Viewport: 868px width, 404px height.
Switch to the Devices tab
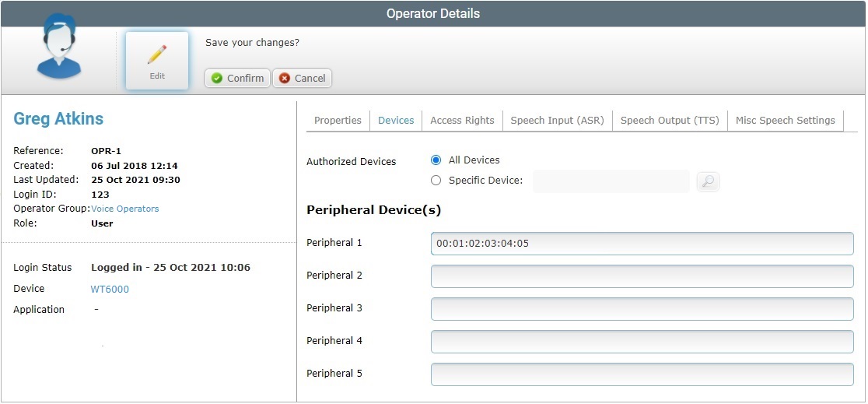click(x=396, y=120)
